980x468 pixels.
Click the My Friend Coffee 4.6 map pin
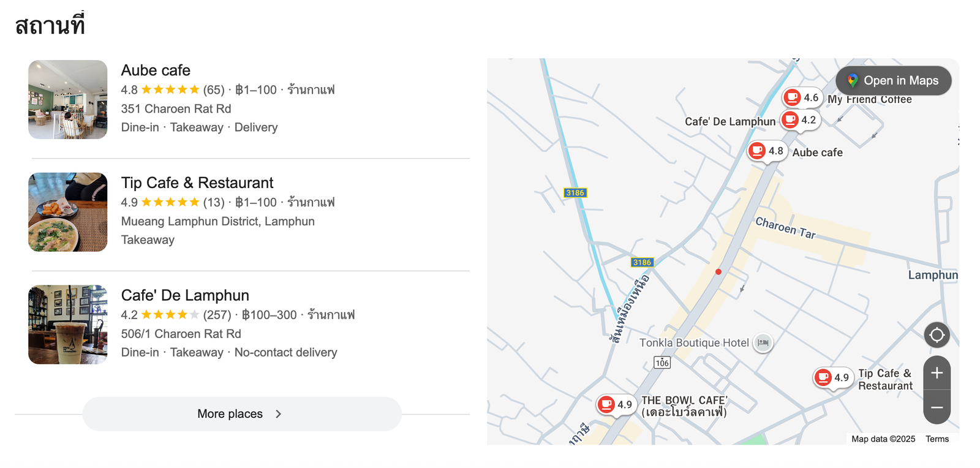802,97
